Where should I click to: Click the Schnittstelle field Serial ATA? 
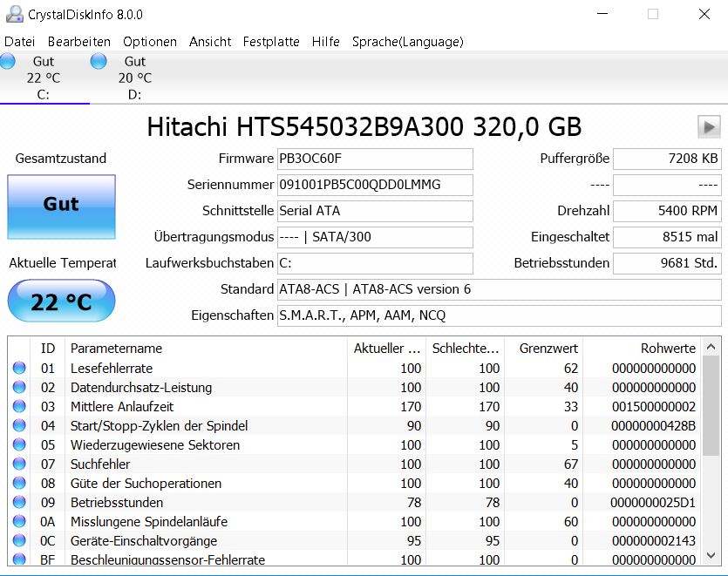pyautogui.click(x=375, y=211)
